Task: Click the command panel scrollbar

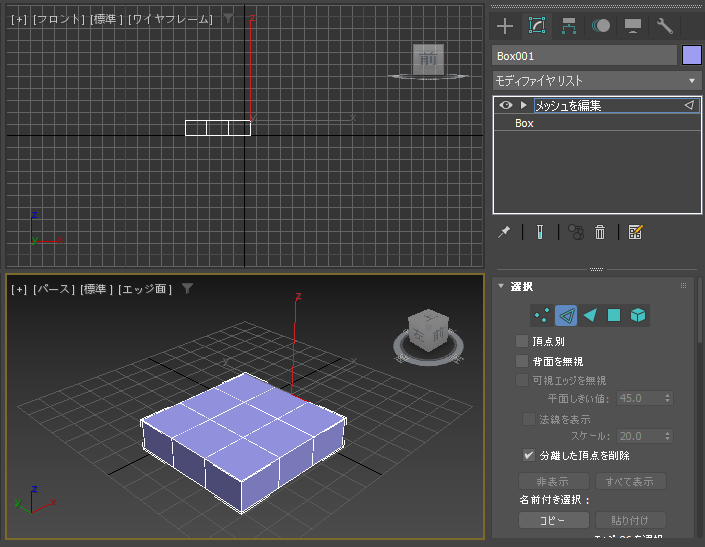Action: pos(699,310)
